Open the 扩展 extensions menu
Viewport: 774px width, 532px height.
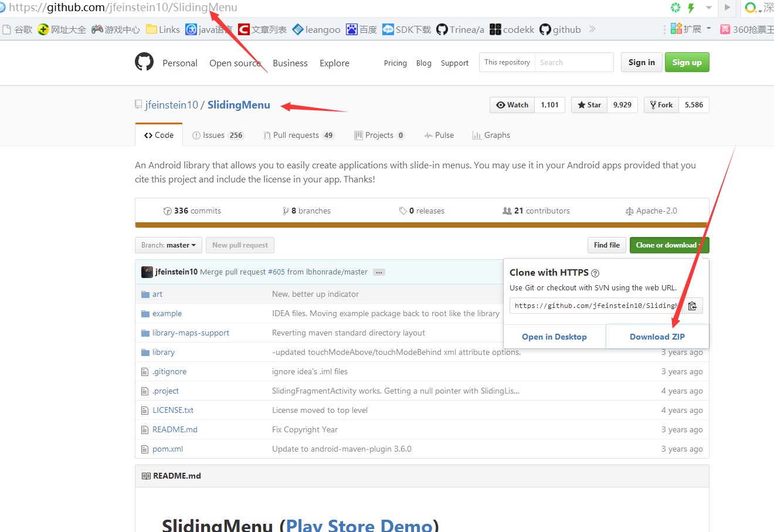click(x=690, y=29)
